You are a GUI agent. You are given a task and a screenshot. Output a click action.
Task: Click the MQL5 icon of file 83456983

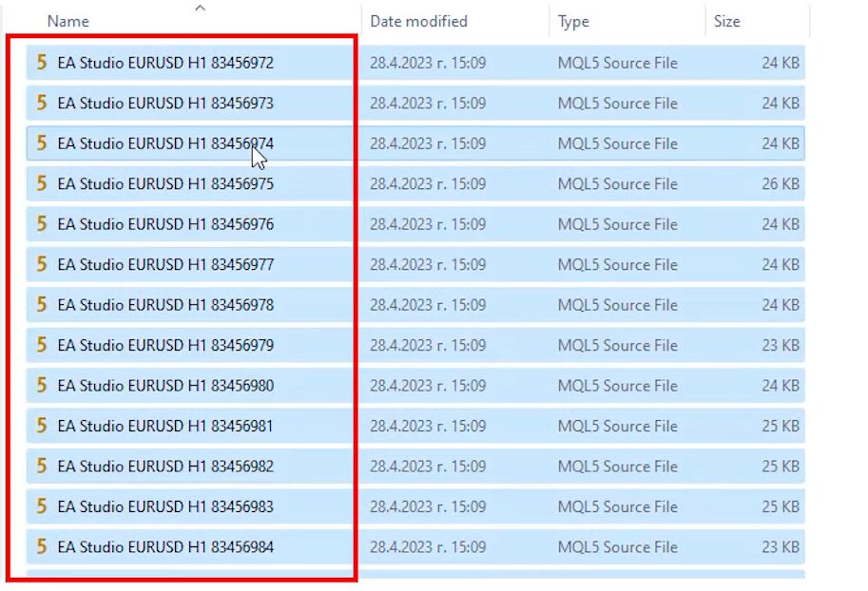(41, 506)
